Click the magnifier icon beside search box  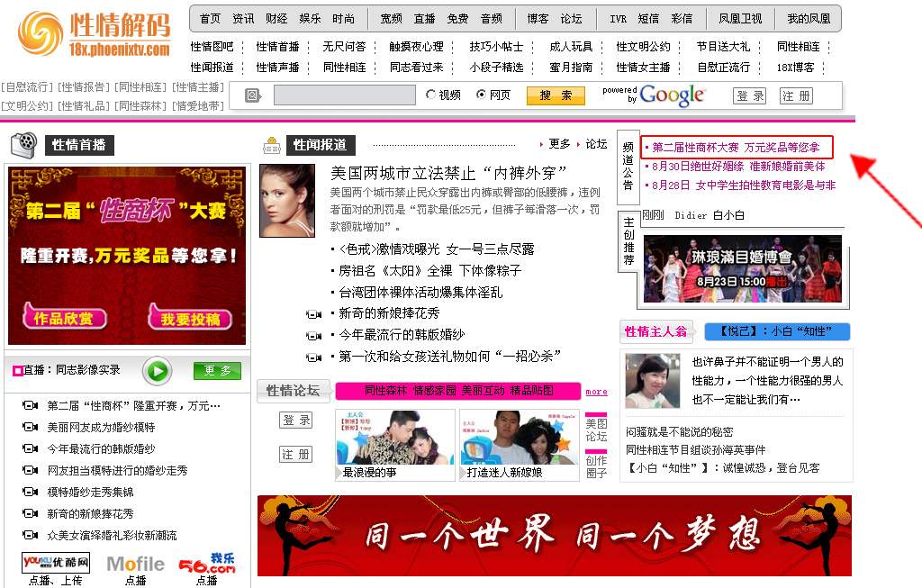(252, 95)
